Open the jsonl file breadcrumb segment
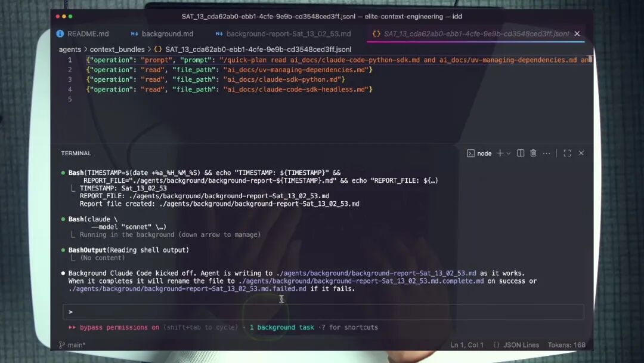The image size is (644, 363). click(258, 50)
